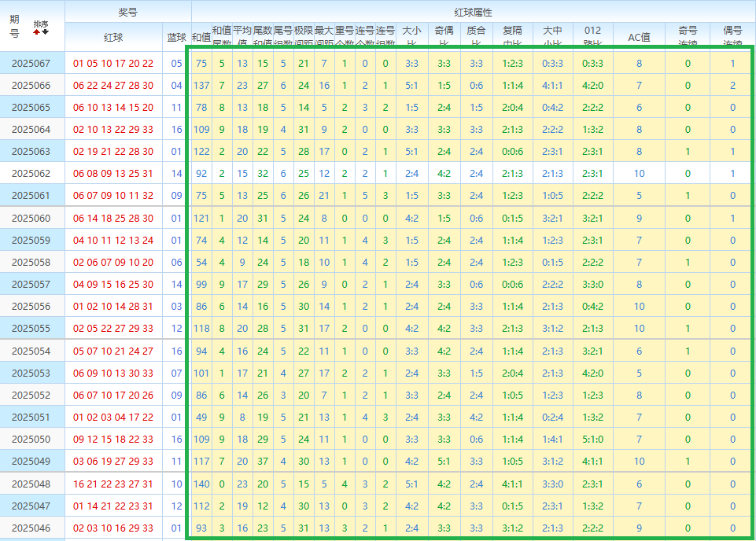
Task: Select 4:1:1 复隔中 ratio in row 2025048
Action: click(512, 484)
